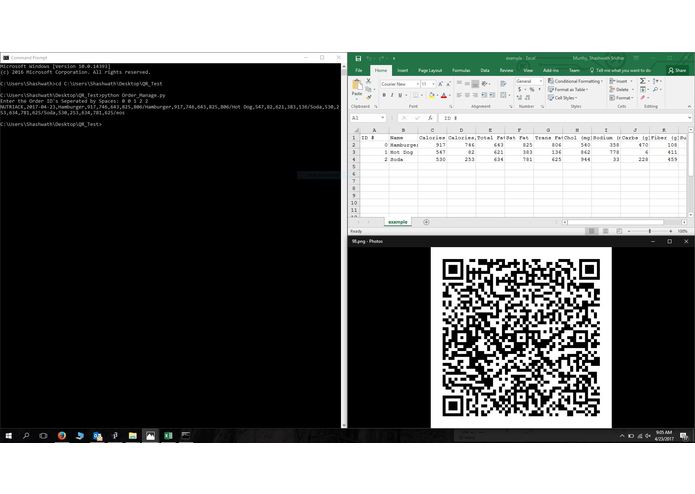695x494 pixels.
Task: Click the Accounting dollar format icon
Action: pyautogui.click(x=520, y=89)
